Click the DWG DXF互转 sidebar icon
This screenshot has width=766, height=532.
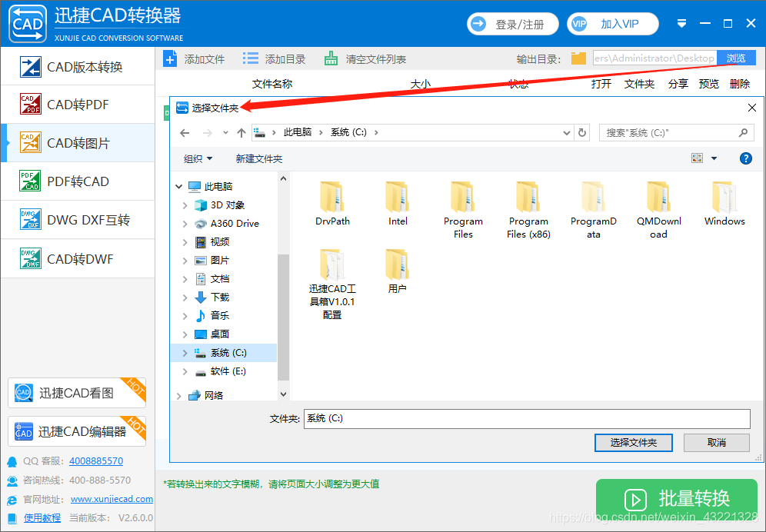click(x=30, y=220)
